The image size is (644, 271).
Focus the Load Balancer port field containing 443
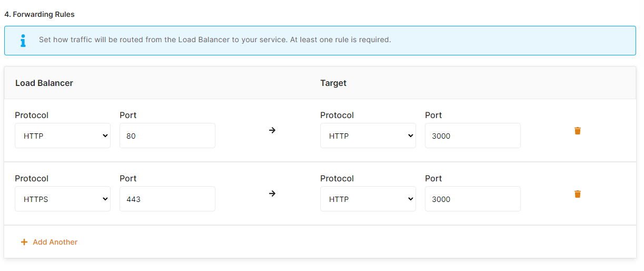pyautogui.click(x=167, y=199)
